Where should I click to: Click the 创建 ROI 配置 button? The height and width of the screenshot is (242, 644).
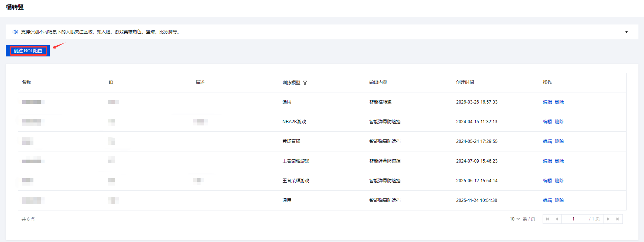pos(28,51)
